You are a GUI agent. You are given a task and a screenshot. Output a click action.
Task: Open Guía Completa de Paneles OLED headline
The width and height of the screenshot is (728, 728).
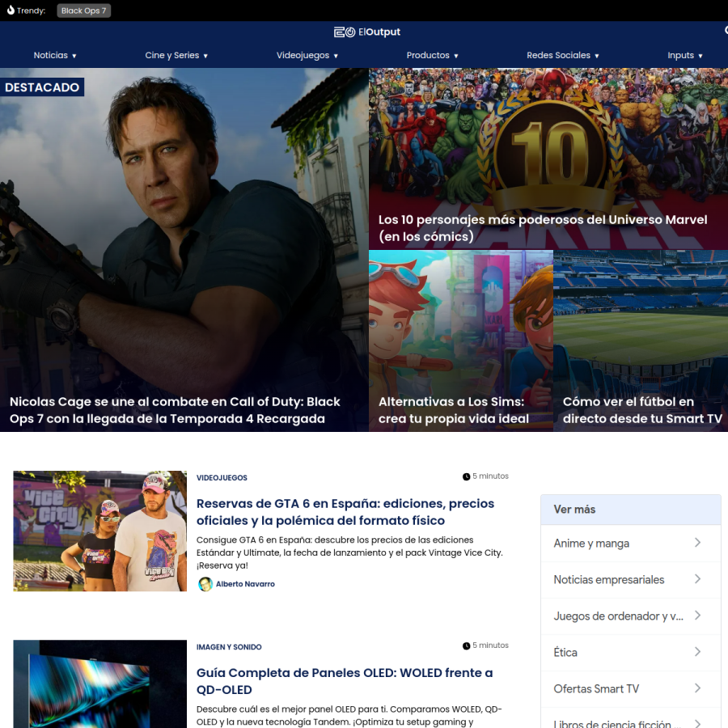[x=345, y=681]
